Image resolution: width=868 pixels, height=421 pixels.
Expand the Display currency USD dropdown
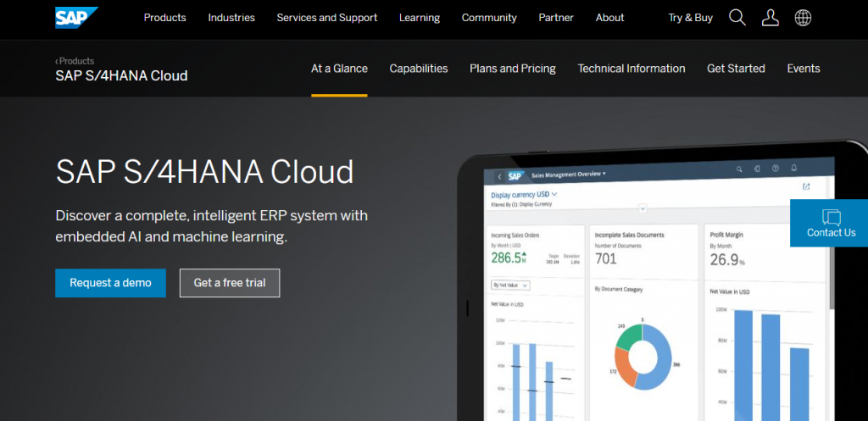coord(524,195)
